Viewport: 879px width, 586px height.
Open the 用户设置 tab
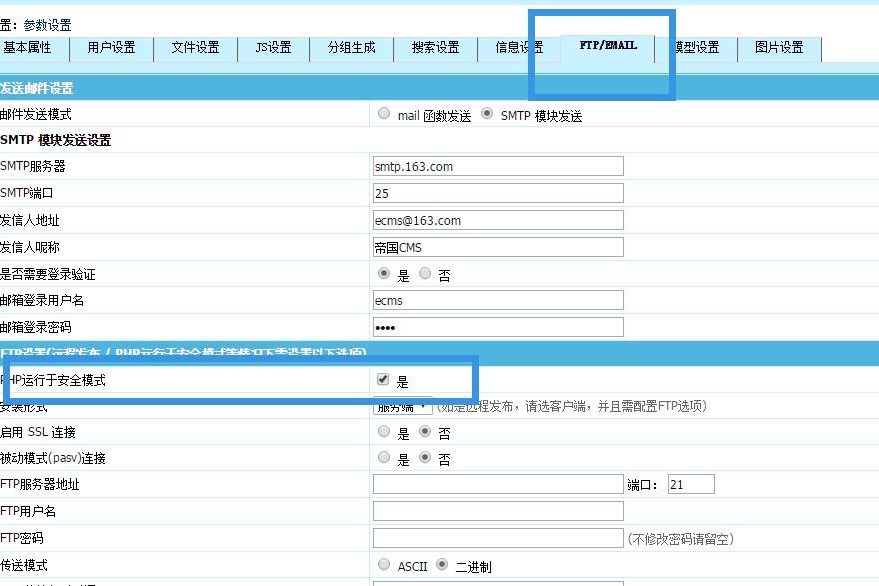click(x=112, y=47)
